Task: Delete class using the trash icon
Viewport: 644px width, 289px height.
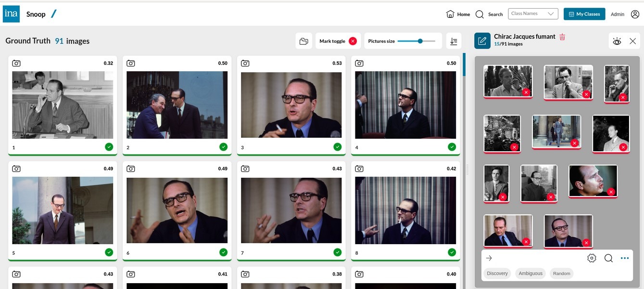Action: [x=561, y=36]
